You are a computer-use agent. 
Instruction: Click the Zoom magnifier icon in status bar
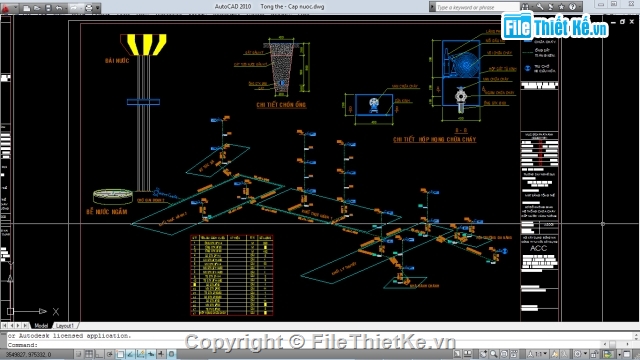(x=493, y=354)
